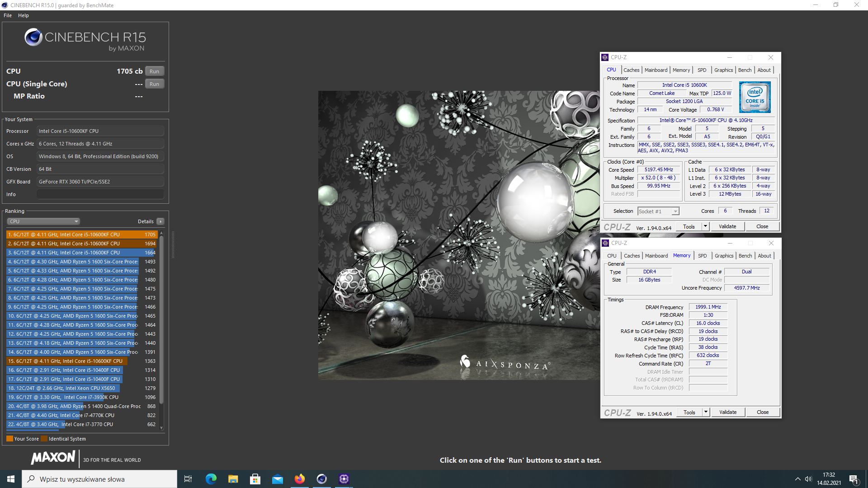Select ranking row 19 i7-3930K
The height and width of the screenshot is (488, 868).
pos(82,397)
